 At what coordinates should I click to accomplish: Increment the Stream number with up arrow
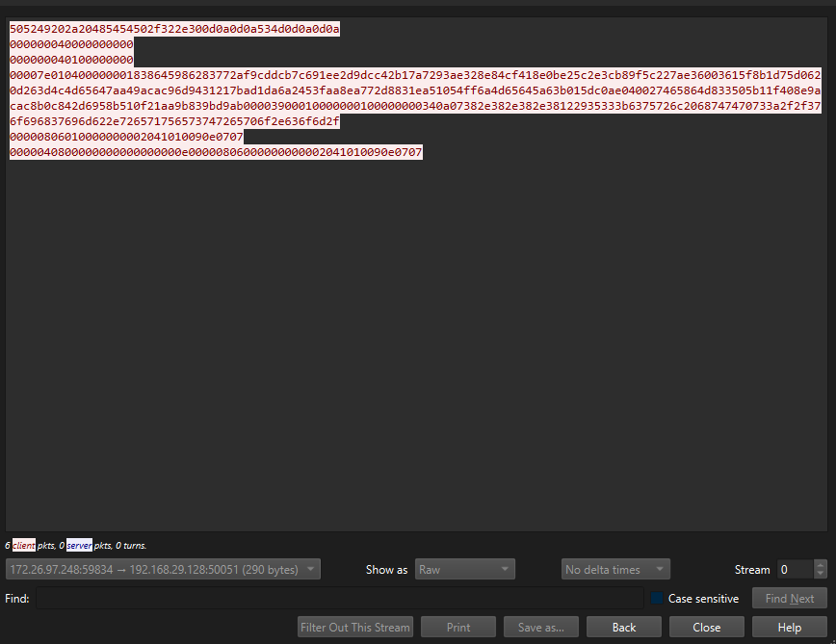(x=820, y=565)
